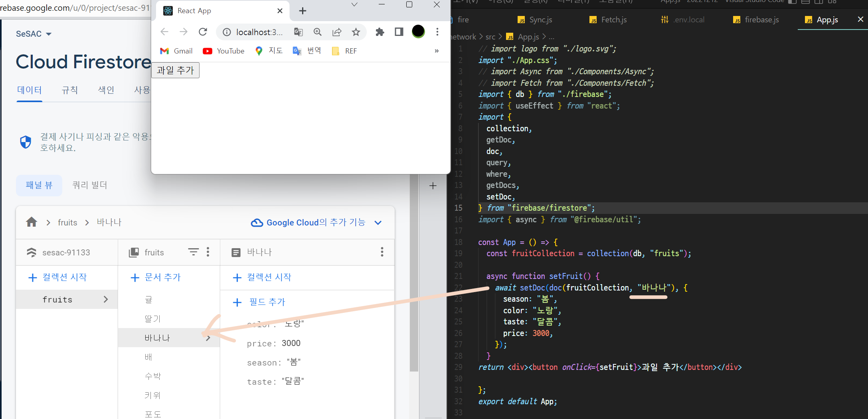This screenshot has height=419, width=868.
Task: Click the taste field value 달콤
Action: pyautogui.click(x=293, y=381)
